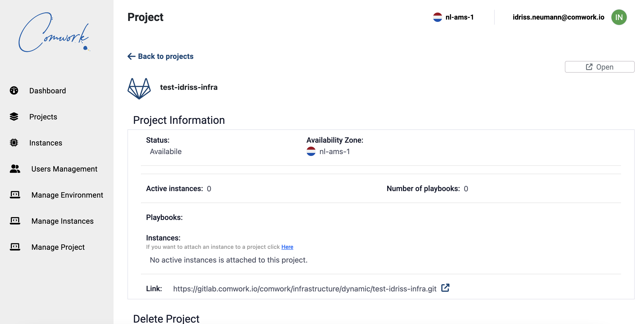Click the IN user avatar
Image resolution: width=644 pixels, height=324 pixels.
tap(619, 17)
